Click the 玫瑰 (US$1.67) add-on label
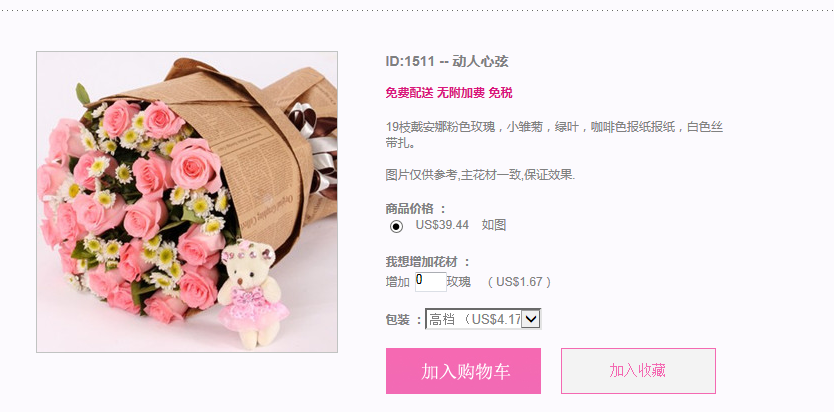The width and height of the screenshot is (834, 412). pyautogui.click(x=499, y=282)
